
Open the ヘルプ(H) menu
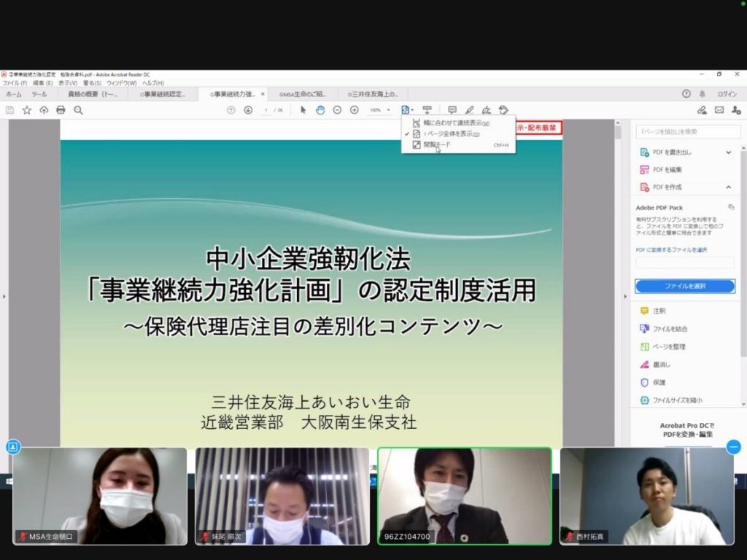click(x=153, y=83)
